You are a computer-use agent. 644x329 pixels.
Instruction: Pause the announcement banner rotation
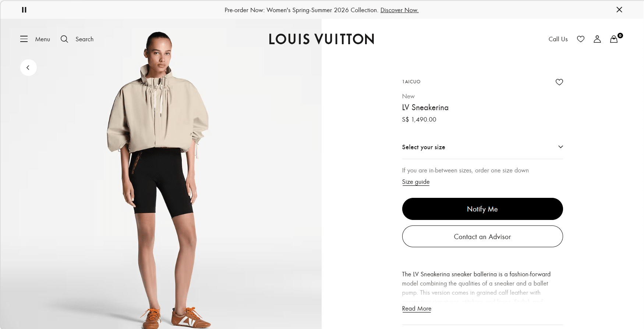(24, 10)
